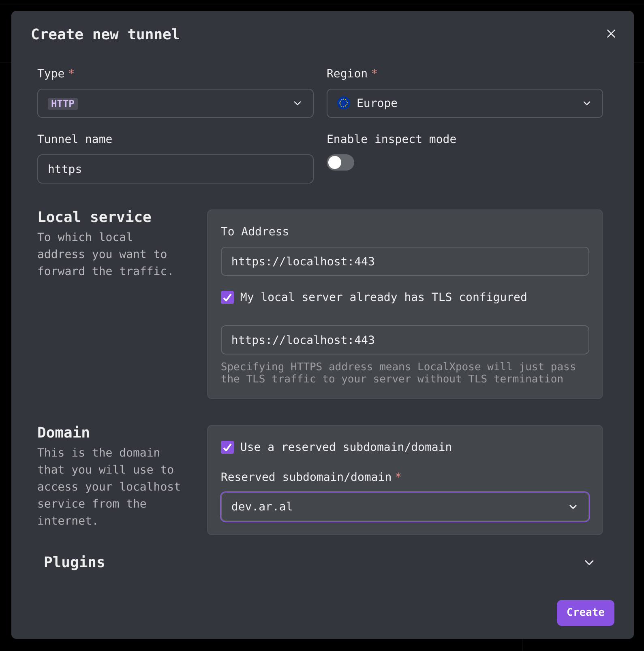Uncheck My local server already has TLS configured
644x651 pixels.
coord(227,297)
